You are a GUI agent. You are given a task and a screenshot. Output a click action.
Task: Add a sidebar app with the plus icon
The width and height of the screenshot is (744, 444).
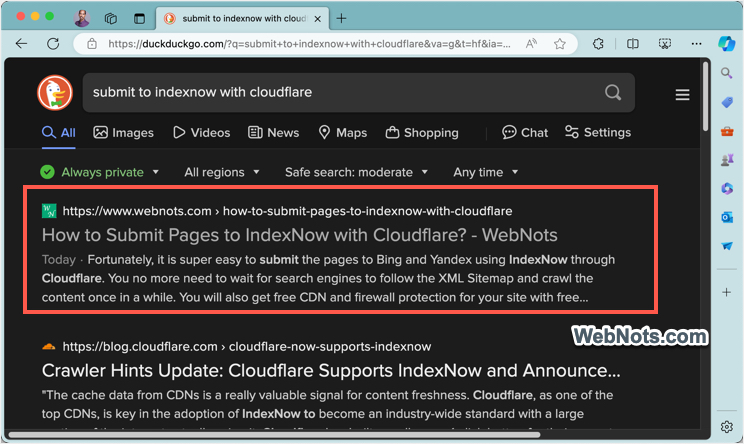[x=726, y=292]
